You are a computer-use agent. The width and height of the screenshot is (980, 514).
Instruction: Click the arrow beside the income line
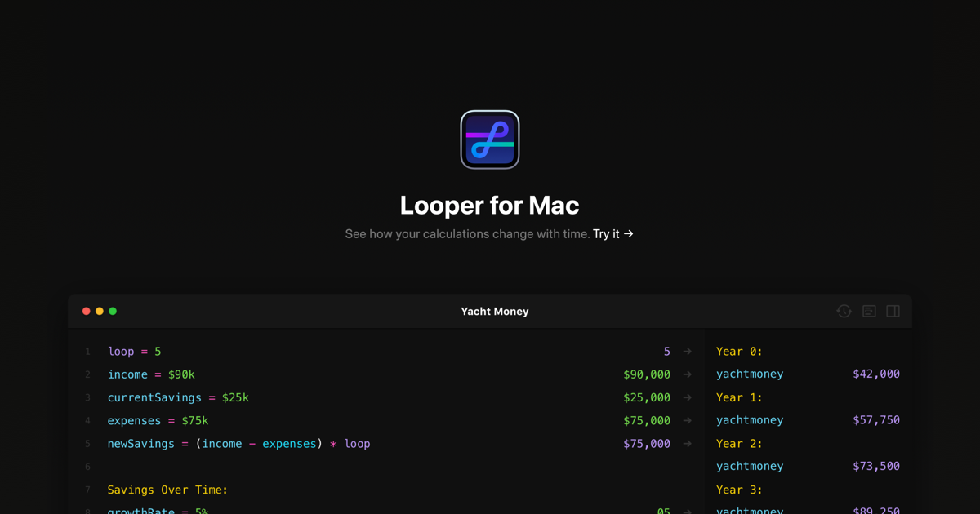686,374
